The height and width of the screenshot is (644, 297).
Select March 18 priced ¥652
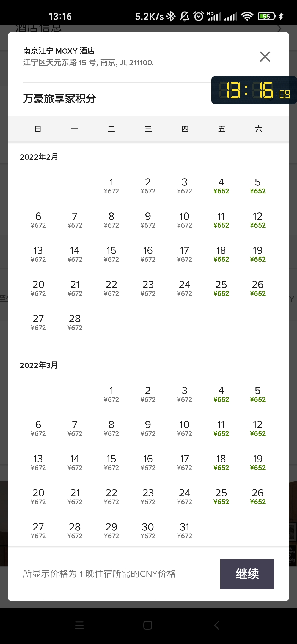(221, 462)
